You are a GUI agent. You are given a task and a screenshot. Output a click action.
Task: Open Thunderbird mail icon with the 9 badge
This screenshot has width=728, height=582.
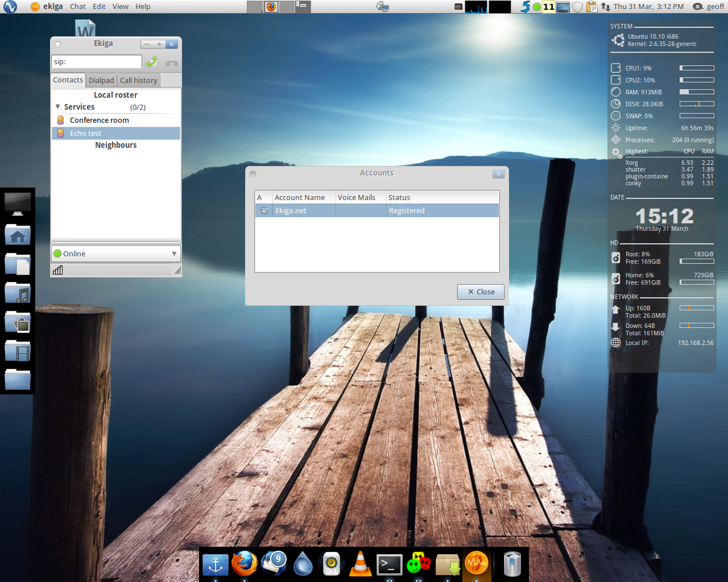274,563
